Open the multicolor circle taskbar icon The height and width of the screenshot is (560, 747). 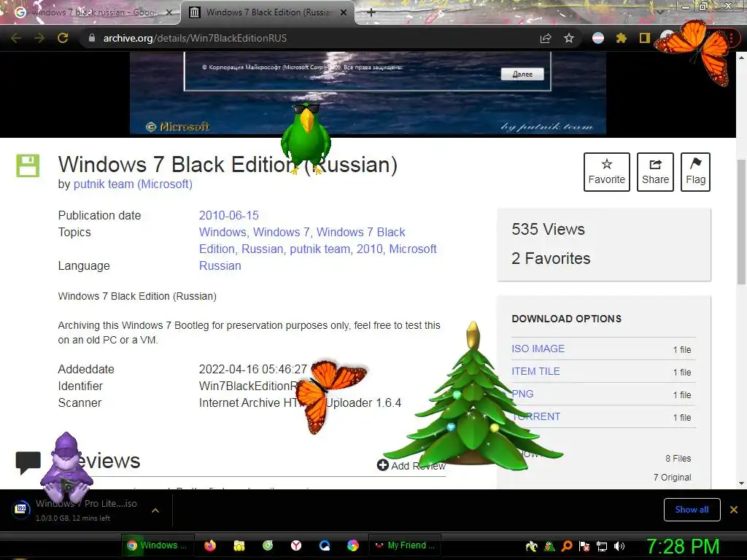353,545
